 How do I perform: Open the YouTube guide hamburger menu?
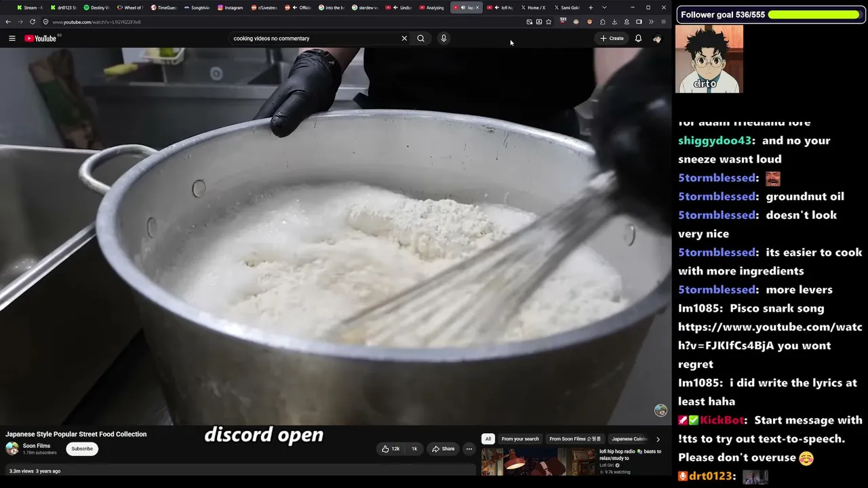coord(12,39)
